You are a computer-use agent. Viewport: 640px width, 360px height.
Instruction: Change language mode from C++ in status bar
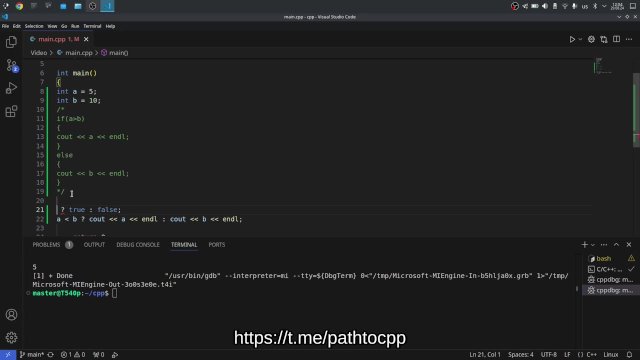(x=592, y=355)
